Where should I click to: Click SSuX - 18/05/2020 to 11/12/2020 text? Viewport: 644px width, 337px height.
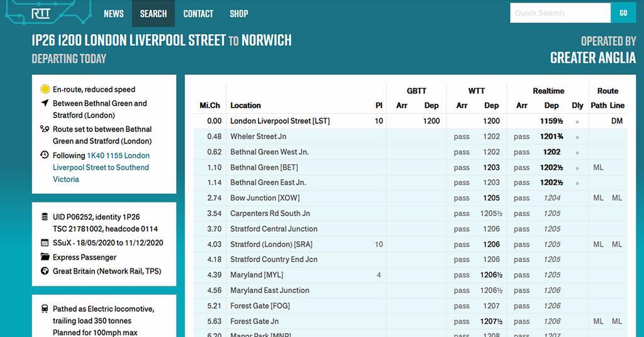[108, 243]
